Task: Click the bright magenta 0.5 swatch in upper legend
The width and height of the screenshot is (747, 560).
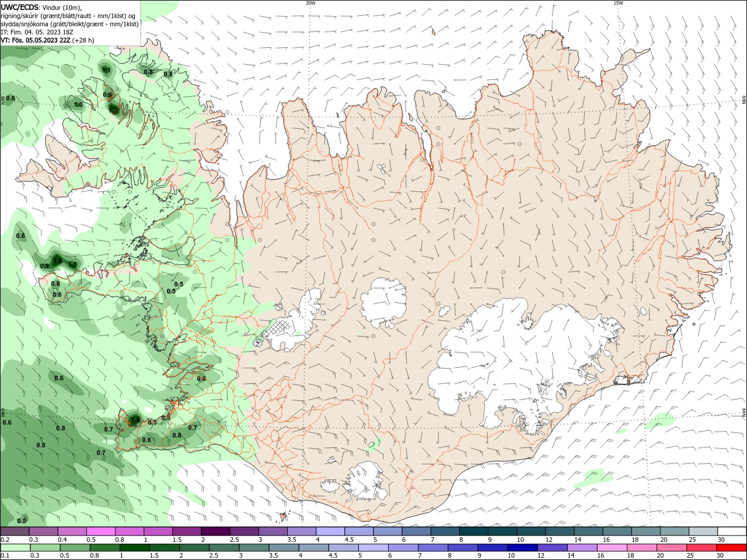Action: coord(100,531)
